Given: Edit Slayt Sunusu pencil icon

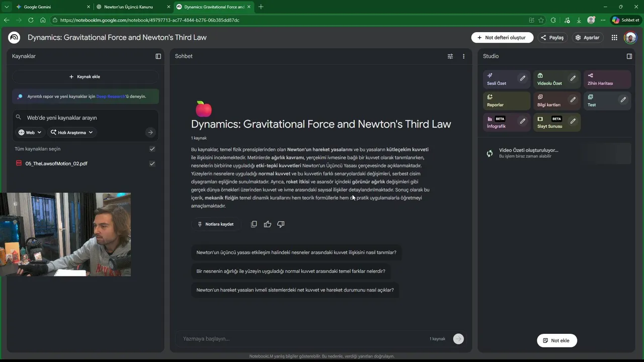Looking at the screenshot, I should pyautogui.click(x=573, y=121).
